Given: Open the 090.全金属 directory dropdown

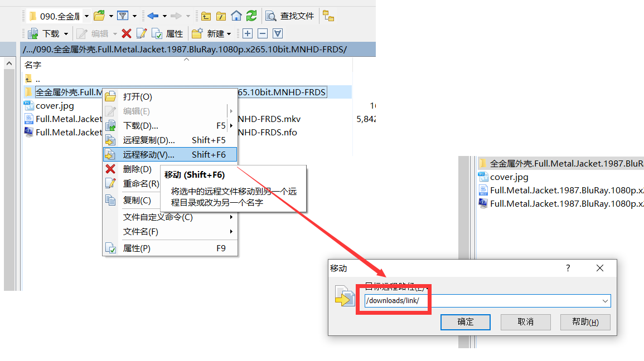Looking at the screenshot, I should coord(86,16).
